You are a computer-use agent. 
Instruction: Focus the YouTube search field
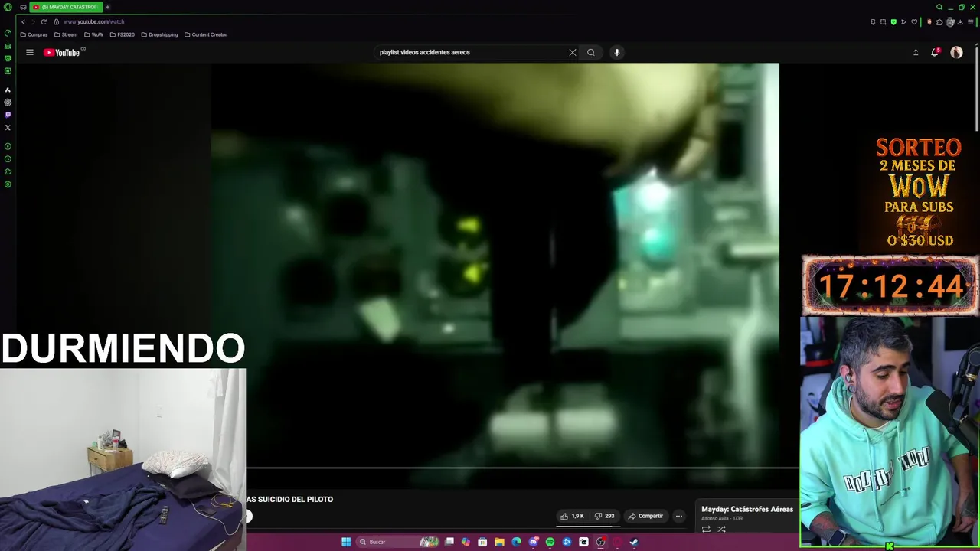471,52
